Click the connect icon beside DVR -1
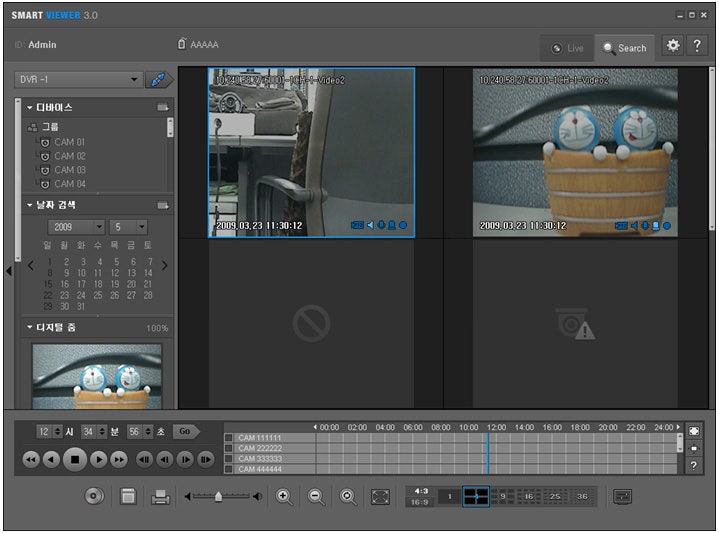Screen dimensions: 719x533 (x=159, y=80)
